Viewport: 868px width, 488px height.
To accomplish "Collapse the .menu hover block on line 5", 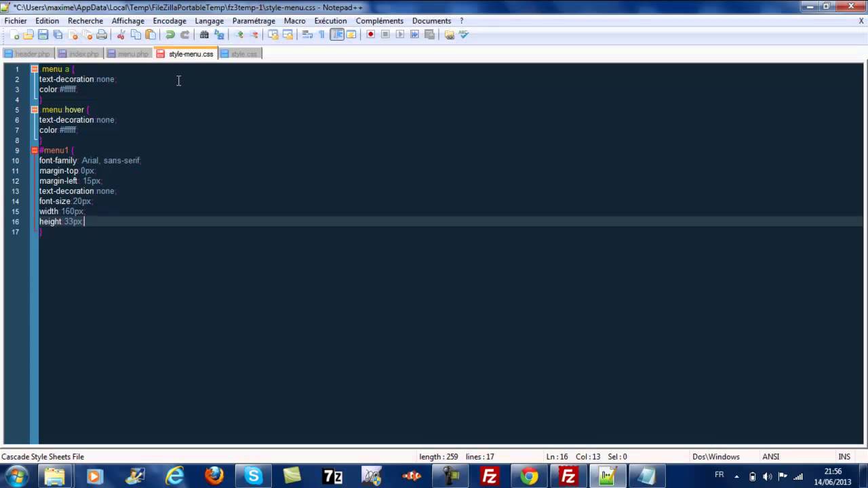I will pyautogui.click(x=34, y=110).
